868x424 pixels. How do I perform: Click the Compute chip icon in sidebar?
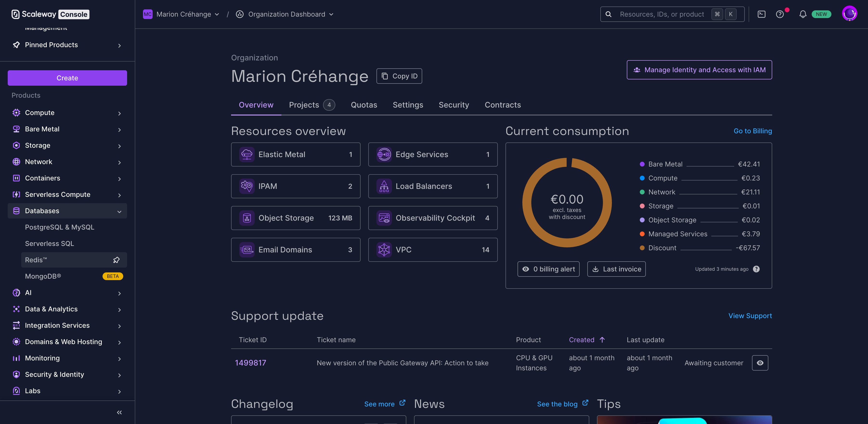coord(16,112)
